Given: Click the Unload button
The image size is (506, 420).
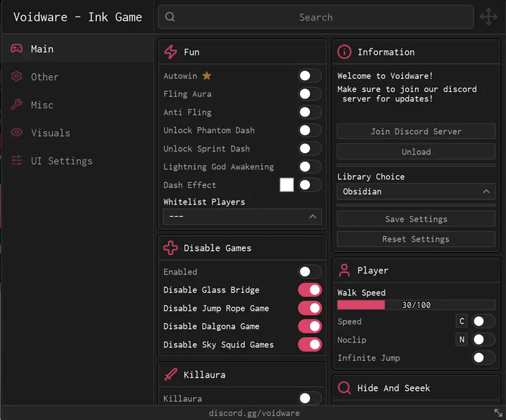Looking at the screenshot, I should [416, 152].
